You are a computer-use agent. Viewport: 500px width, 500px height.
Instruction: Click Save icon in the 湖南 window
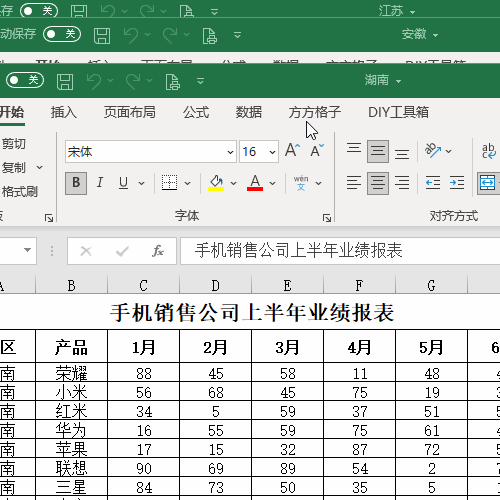coord(65,81)
